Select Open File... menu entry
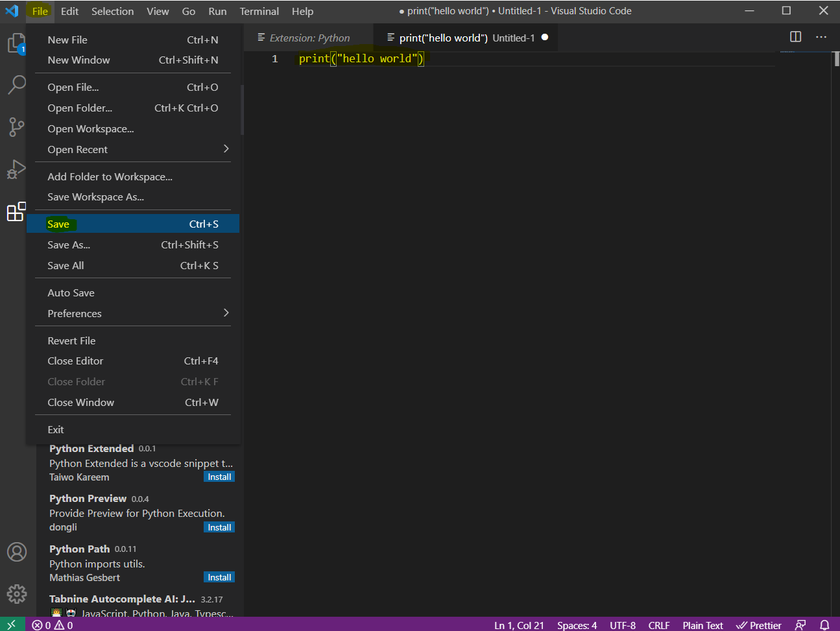This screenshot has height=631, width=840. pos(133,87)
